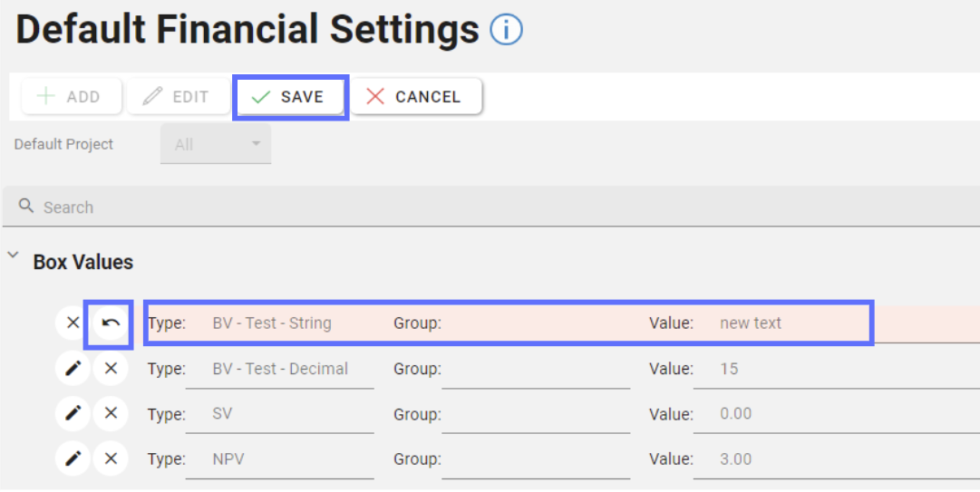Click the info icon beside the page title
Image resolution: width=980 pixels, height=492 pixels.
(506, 30)
